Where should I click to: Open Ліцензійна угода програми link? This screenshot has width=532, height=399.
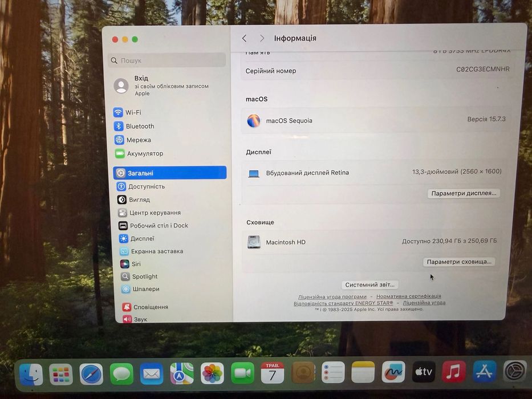[x=332, y=296]
